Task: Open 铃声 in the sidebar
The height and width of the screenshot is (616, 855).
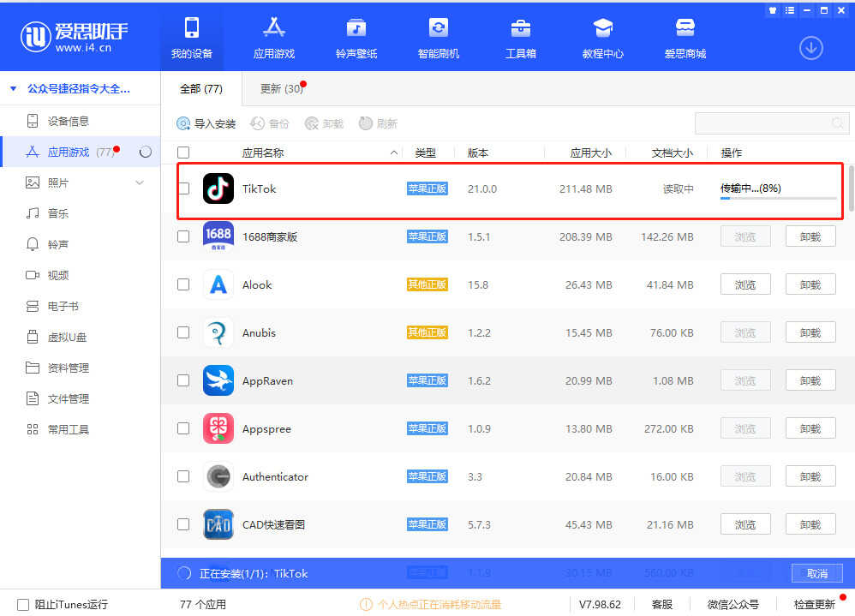Action: point(81,244)
